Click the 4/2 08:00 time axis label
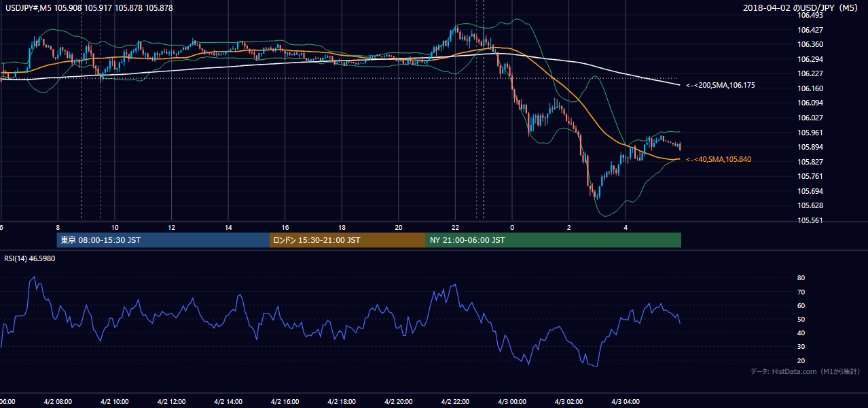 point(58,402)
